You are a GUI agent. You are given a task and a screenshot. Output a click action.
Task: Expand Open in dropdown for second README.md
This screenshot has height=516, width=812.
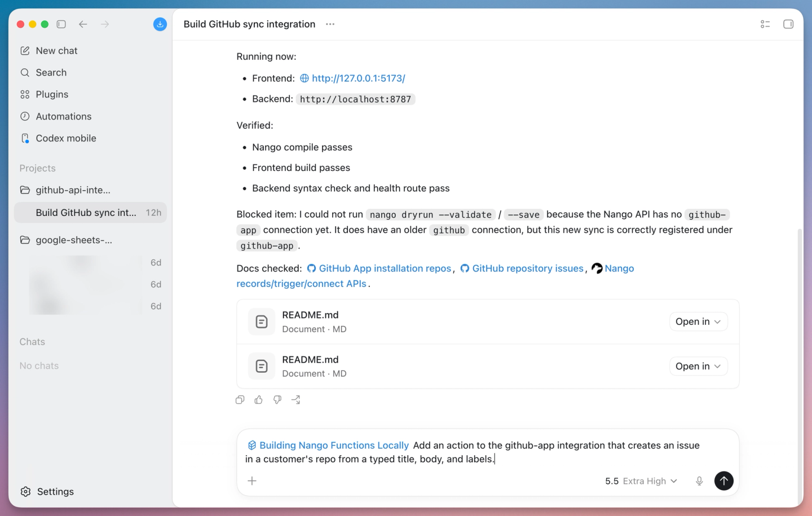[x=698, y=366]
